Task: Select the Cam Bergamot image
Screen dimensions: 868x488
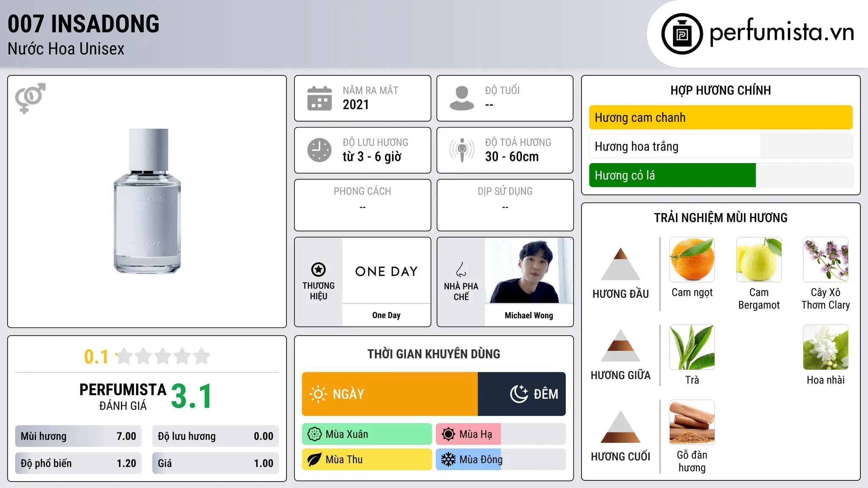Action: point(759,260)
